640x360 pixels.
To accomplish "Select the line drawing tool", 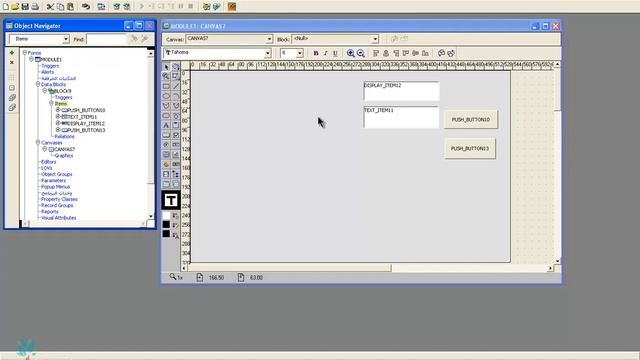I will click(x=176, y=86).
